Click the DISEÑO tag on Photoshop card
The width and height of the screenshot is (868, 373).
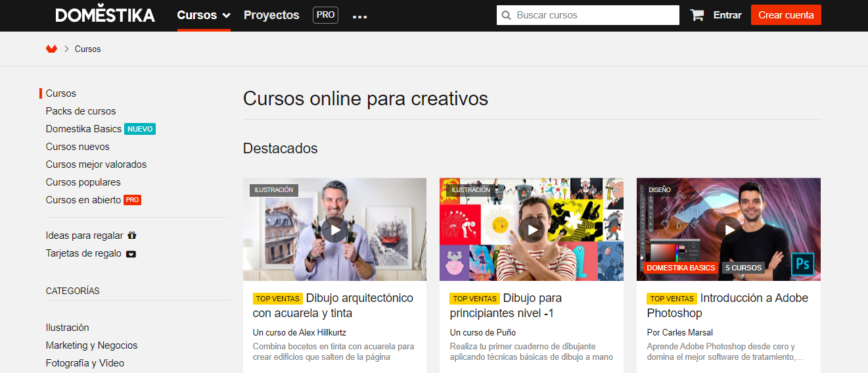(x=660, y=190)
